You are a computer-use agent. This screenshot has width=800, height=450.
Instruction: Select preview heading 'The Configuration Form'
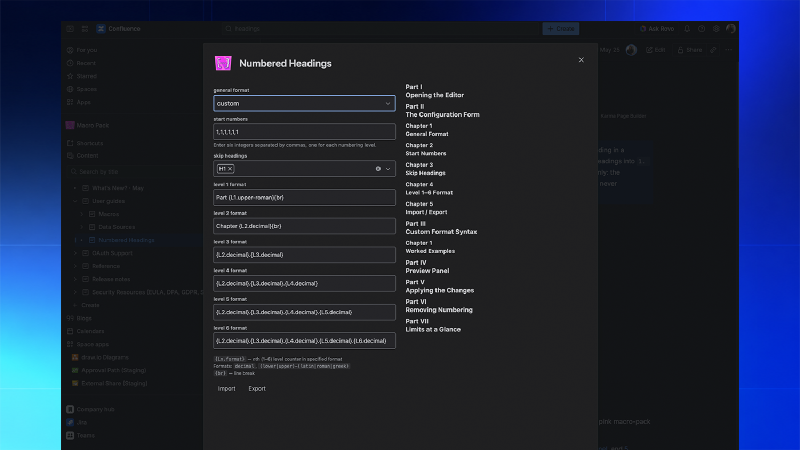click(442, 115)
